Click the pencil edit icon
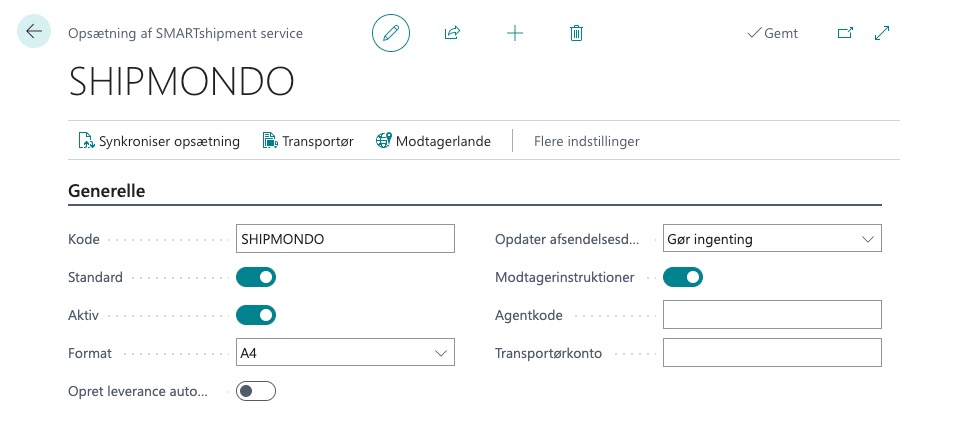 coord(391,33)
